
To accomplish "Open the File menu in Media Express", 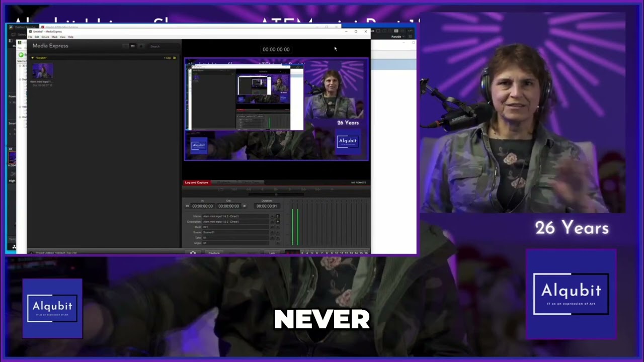I will click(x=30, y=37).
